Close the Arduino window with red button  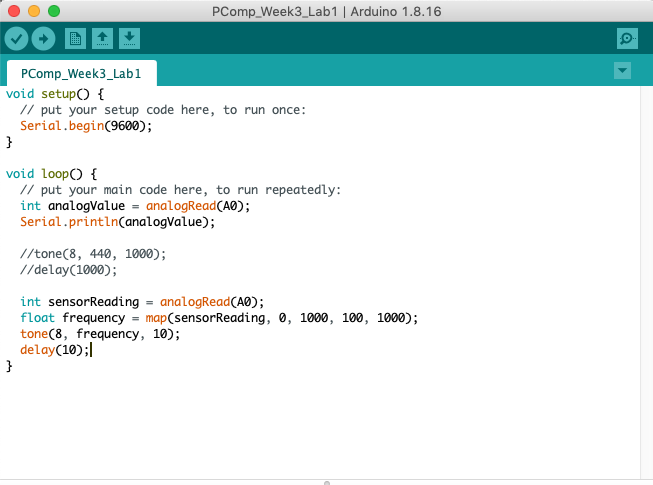coord(14,11)
